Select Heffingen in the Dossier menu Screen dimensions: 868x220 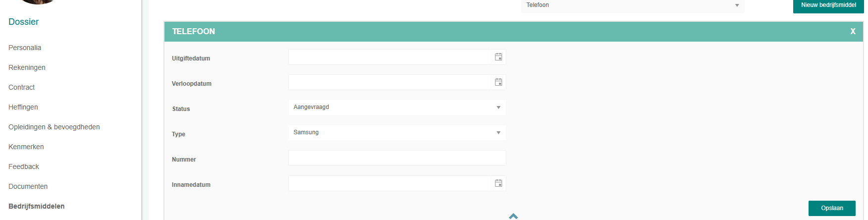[x=23, y=107]
